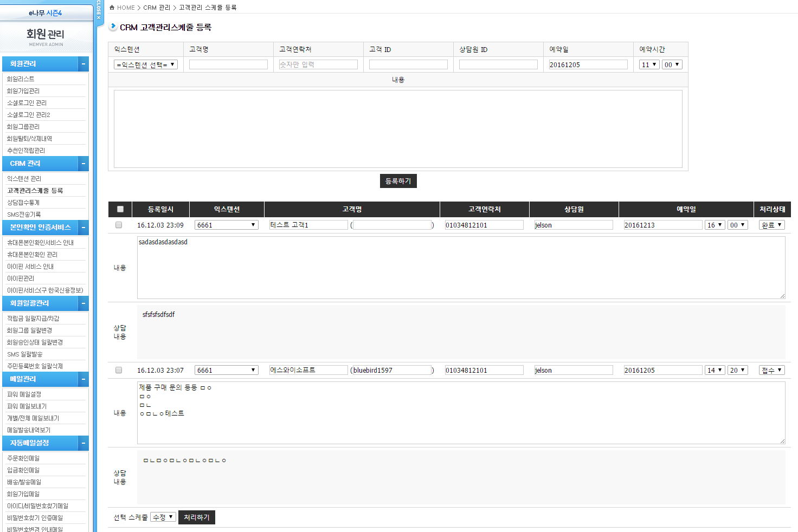Image resolution: width=798 pixels, height=532 pixels.
Task: Collapse the 회원관리 section minus icon
Action: pos(83,64)
